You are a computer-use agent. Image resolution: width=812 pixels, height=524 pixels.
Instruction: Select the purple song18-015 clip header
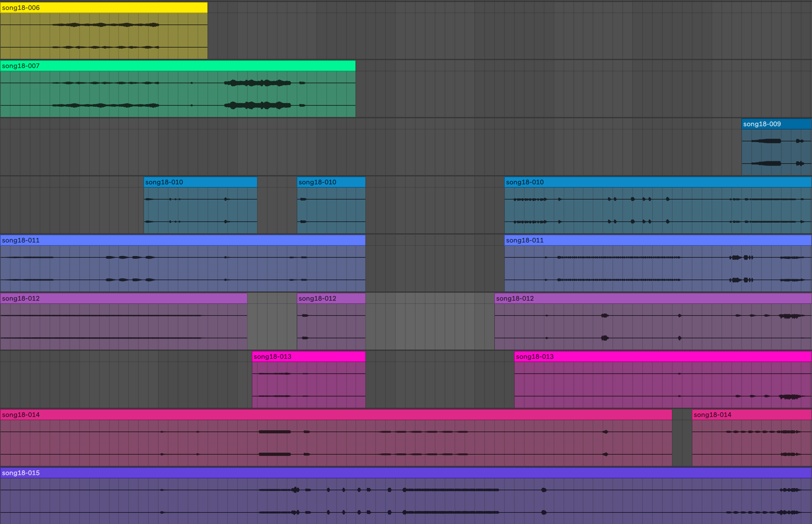(406, 473)
